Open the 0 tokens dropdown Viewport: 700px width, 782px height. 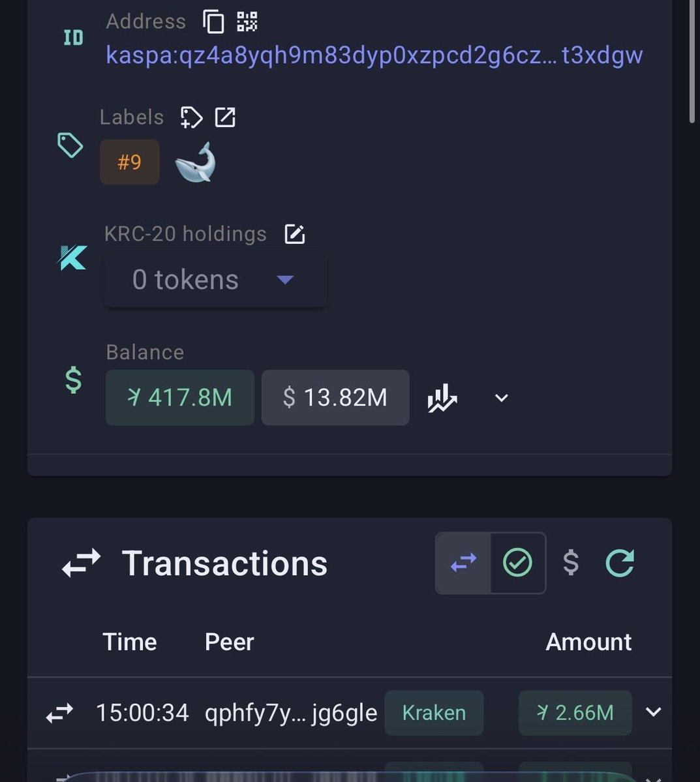pos(215,280)
